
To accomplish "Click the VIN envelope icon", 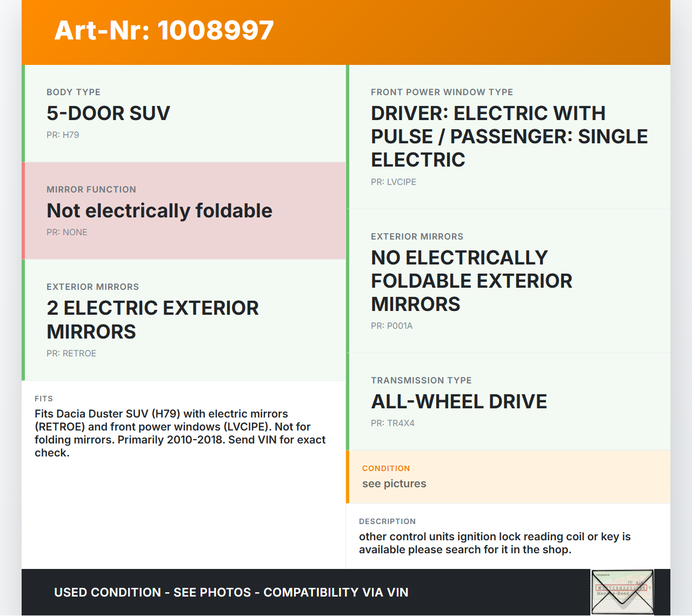I will pyautogui.click(x=622, y=592).
